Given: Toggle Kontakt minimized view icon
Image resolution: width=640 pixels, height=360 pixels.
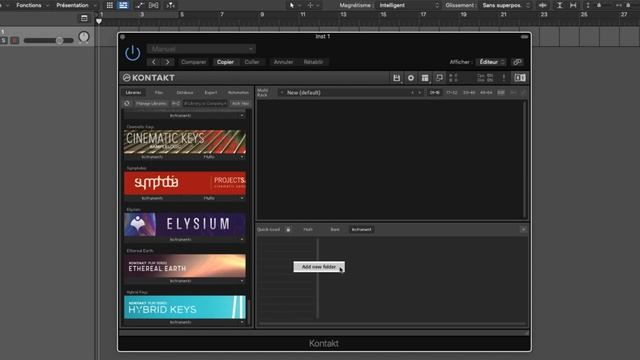Looking at the screenshot, I should [439, 78].
